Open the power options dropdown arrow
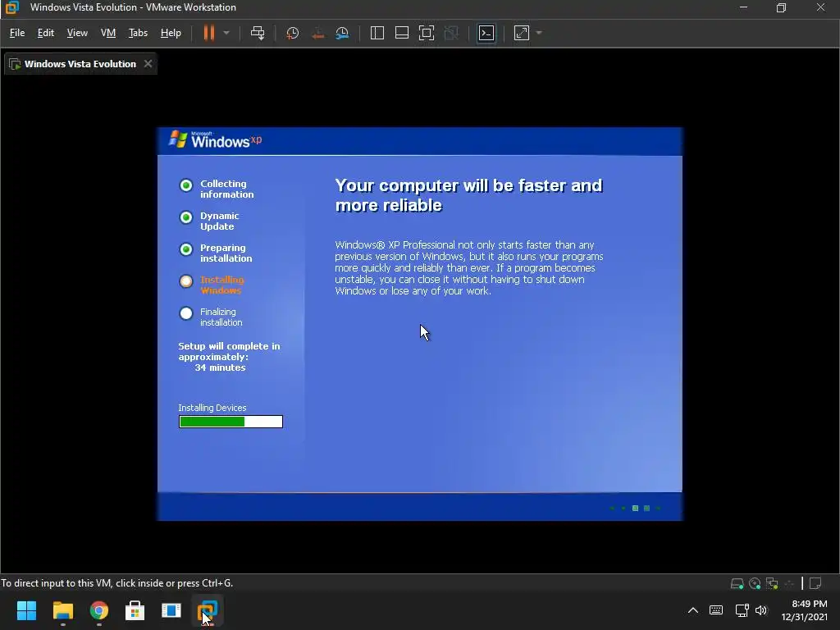Image resolution: width=840 pixels, height=630 pixels. tap(226, 33)
